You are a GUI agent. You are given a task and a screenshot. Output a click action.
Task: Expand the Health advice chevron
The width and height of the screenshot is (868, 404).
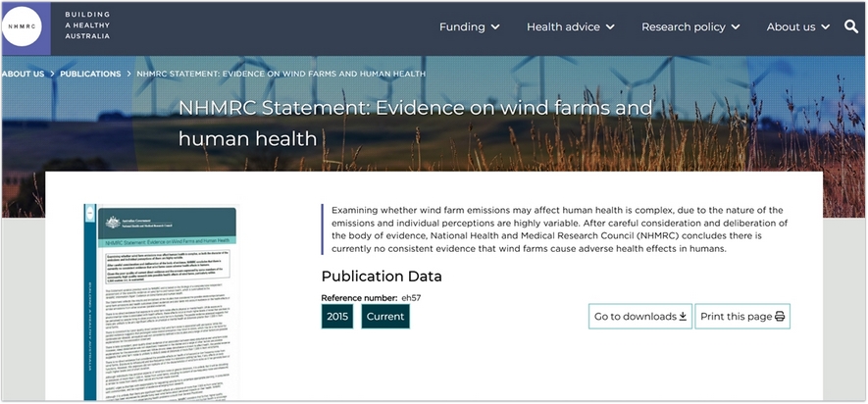610,27
